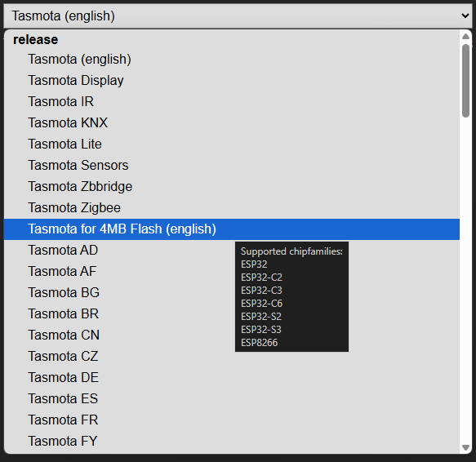Image resolution: width=476 pixels, height=462 pixels.
Task: Choose the Tasmota Sensors variant
Action: (x=232, y=166)
